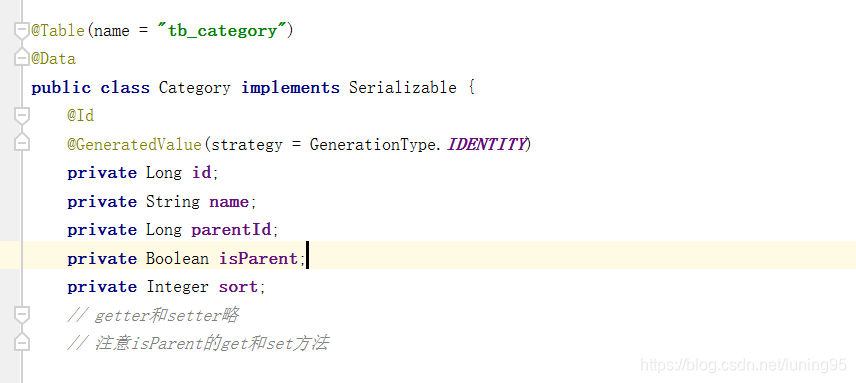
Task: Click the 'Integer' type
Action: (177, 287)
